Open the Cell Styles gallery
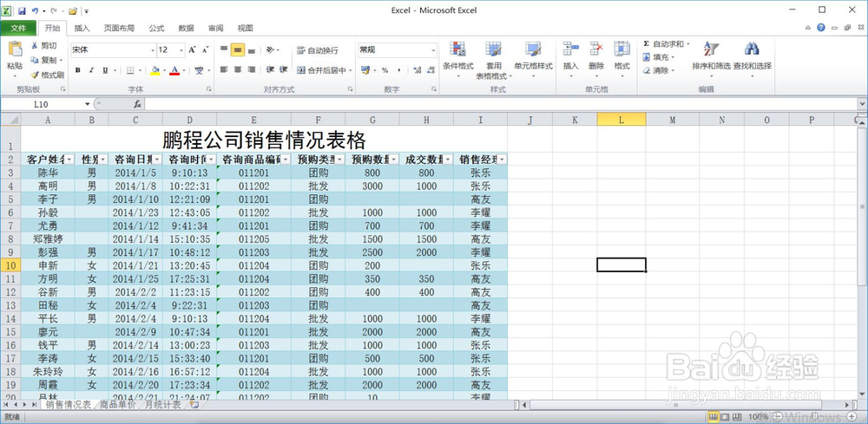The image size is (868, 424). [533, 49]
